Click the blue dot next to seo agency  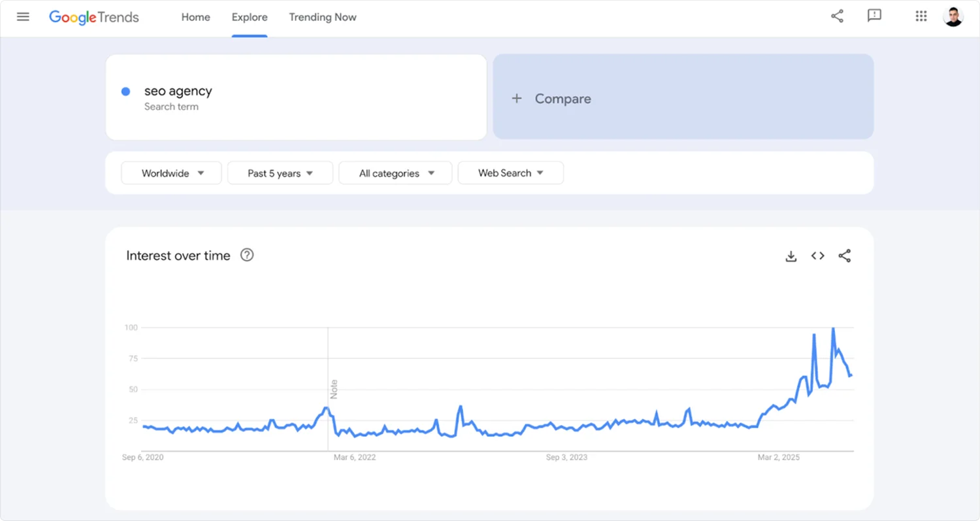125,92
